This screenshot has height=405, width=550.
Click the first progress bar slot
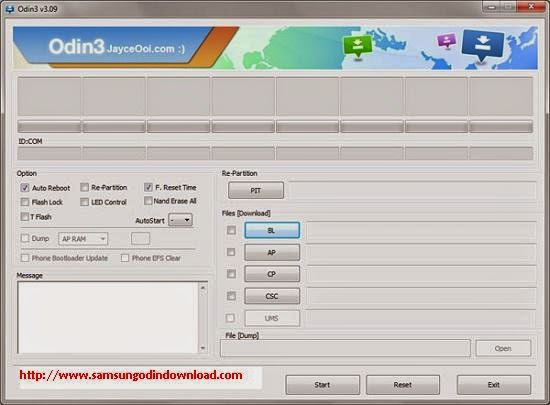click(x=49, y=127)
